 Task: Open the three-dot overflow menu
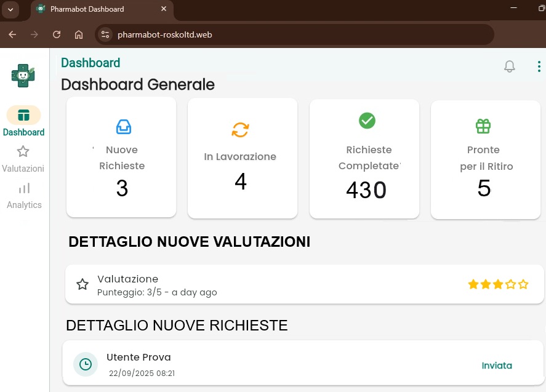coord(539,66)
